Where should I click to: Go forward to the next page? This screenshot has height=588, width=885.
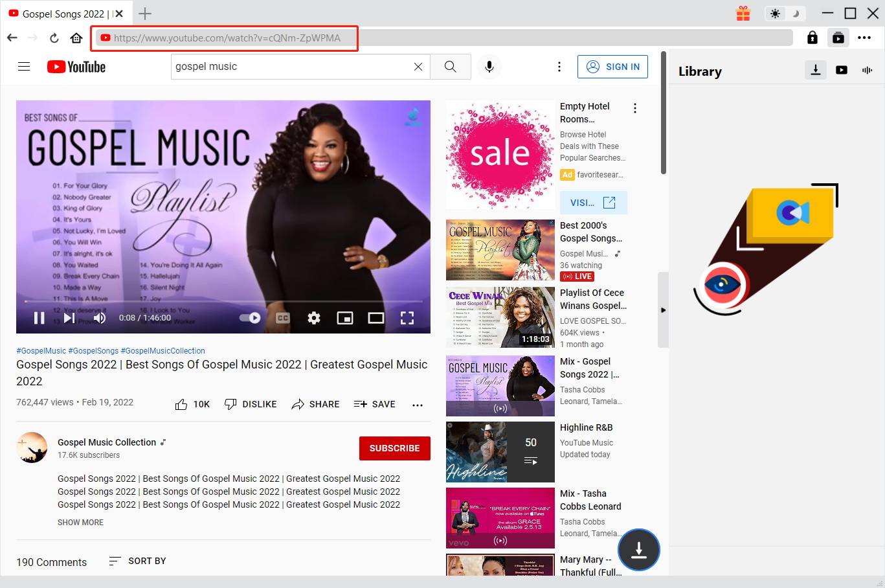tap(33, 38)
